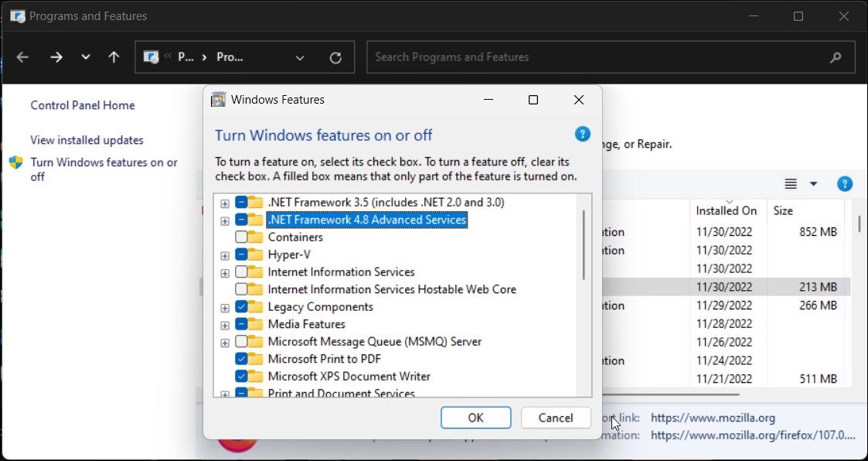Uncheck Legacy Components checkbox

(x=241, y=307)
